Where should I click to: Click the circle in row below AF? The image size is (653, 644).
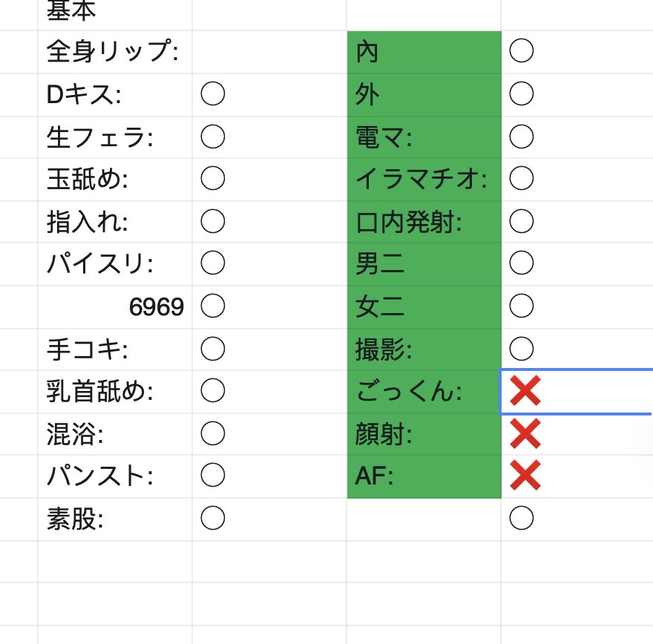click(x=522, y=518)
